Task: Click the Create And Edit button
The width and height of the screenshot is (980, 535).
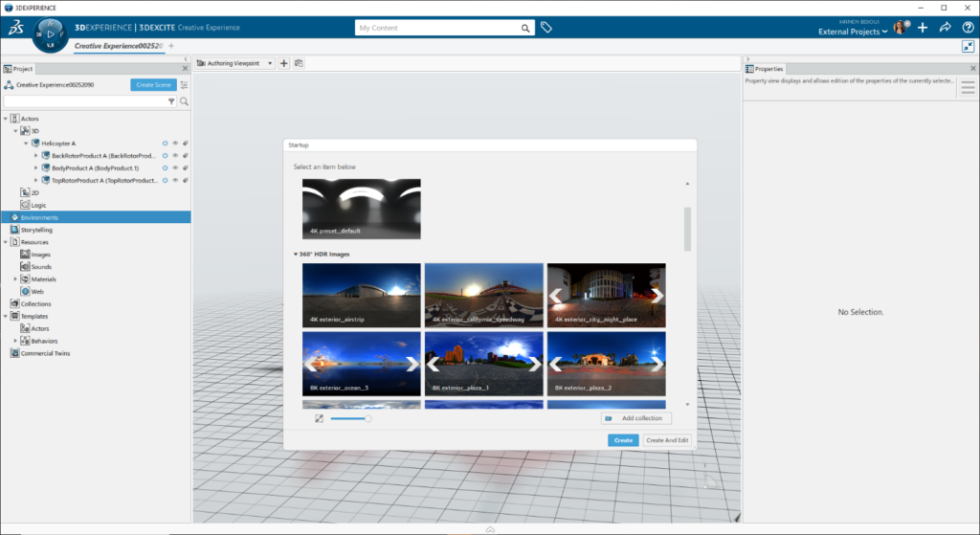Action: pyautogui.click(x=667, y=440)
